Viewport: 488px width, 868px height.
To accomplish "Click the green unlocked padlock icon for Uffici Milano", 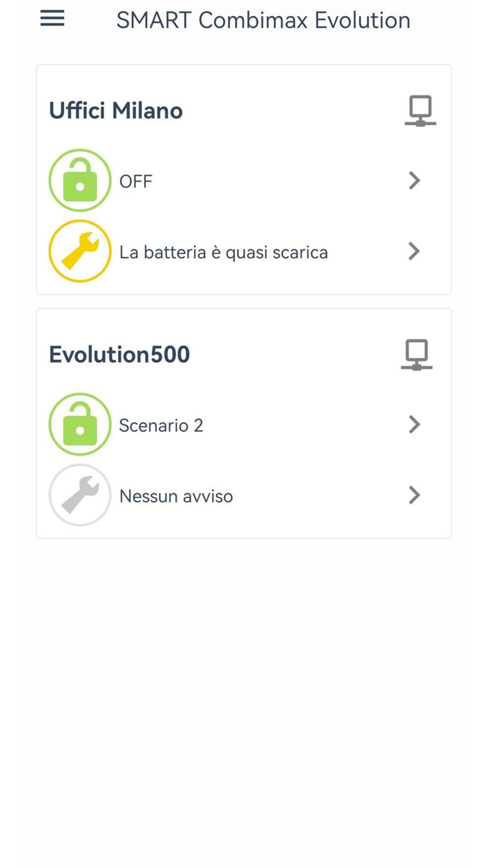I will tap(79, 180).
